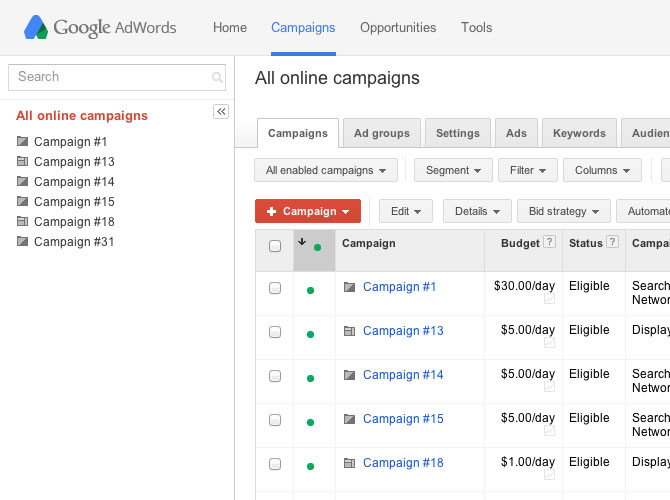Open the Filter dropdown
Screen dimensions: 670x500
pos(528,170)
